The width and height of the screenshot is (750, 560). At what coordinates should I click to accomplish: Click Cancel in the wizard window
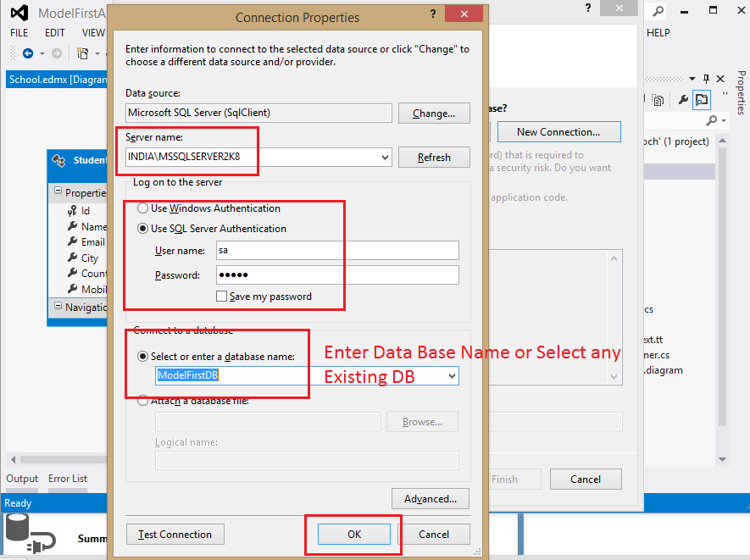(x=586, y=480)
